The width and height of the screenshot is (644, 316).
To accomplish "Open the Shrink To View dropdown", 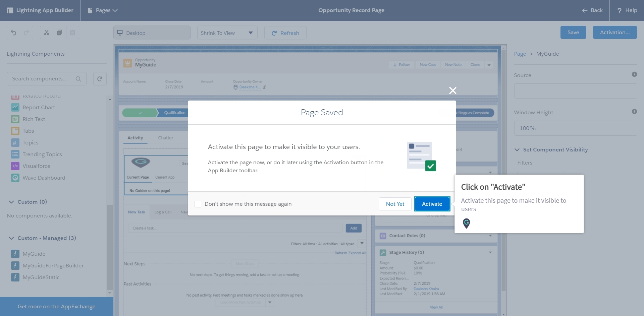I will click(x=227, y=33).
